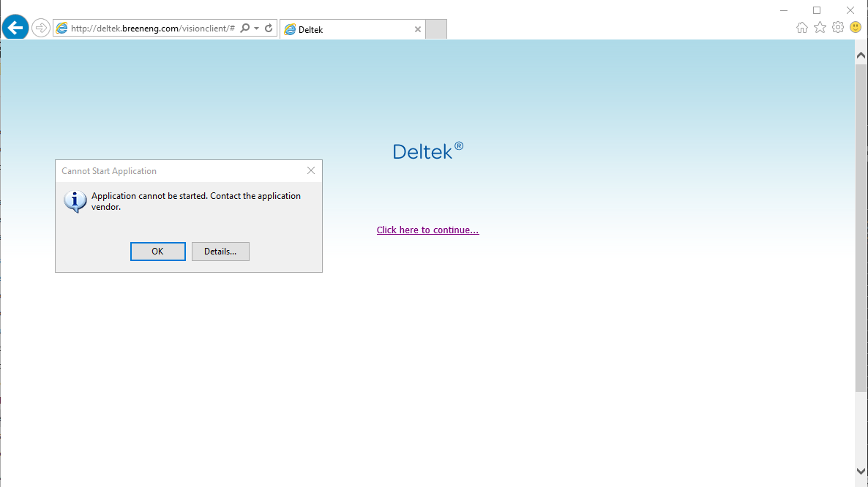Click the Deltek logo on the page
This screenshot has width=868, height=487.
pos(428,151)
